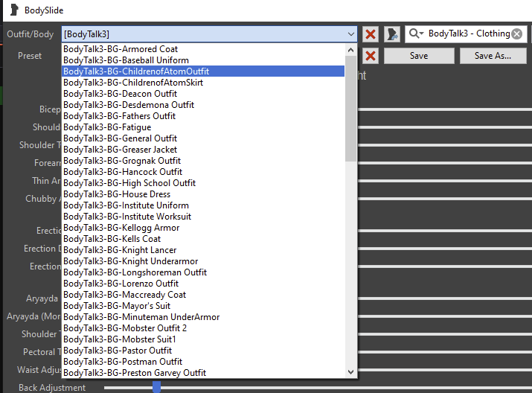Click the Save As... button

click(493, 56)
